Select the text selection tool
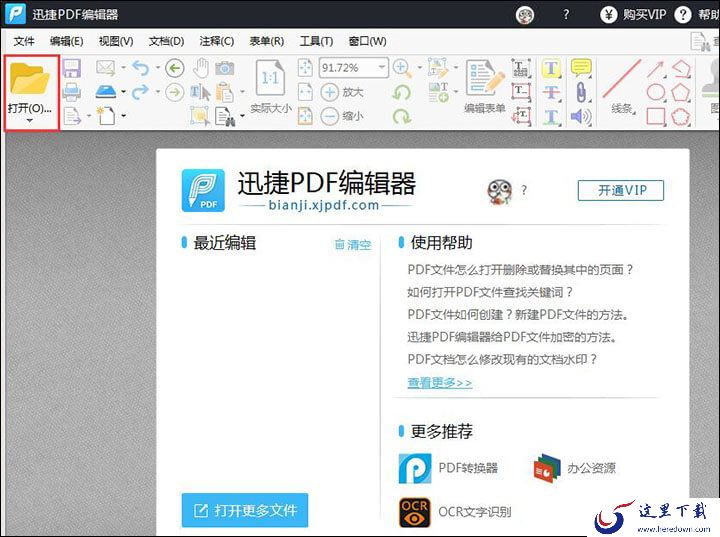The height and width of the screenshot is (537, 720). (200, 92)
